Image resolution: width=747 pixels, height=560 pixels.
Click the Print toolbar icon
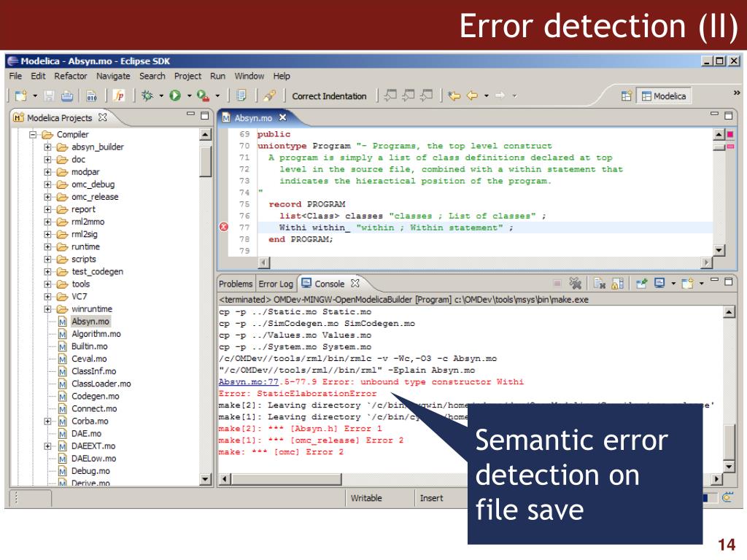67,96
